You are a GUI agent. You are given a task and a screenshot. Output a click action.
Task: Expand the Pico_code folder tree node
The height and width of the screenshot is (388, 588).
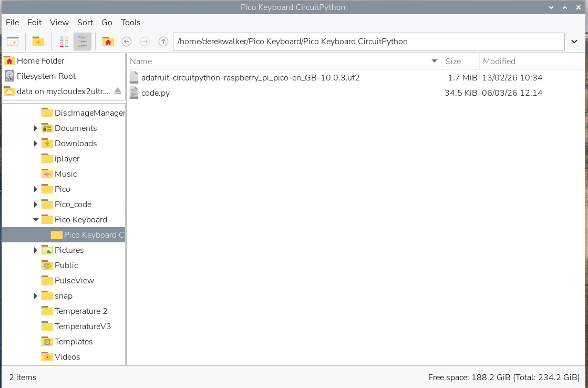36,205
